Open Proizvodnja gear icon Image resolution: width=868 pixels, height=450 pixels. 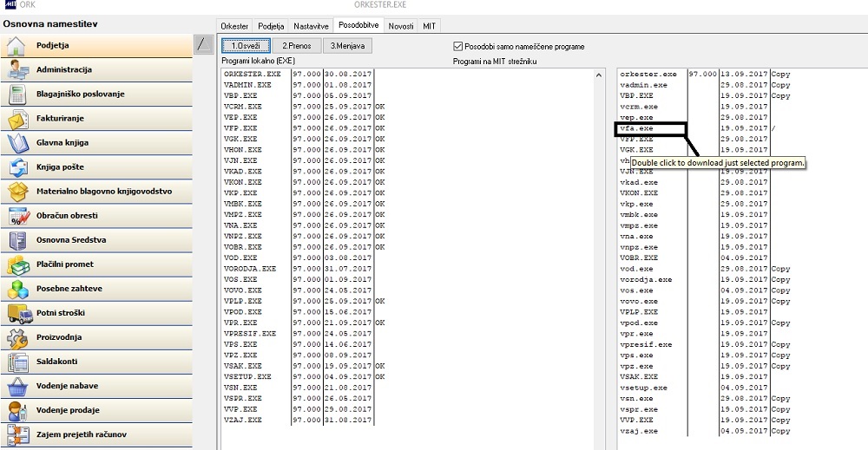pos(17,337)
